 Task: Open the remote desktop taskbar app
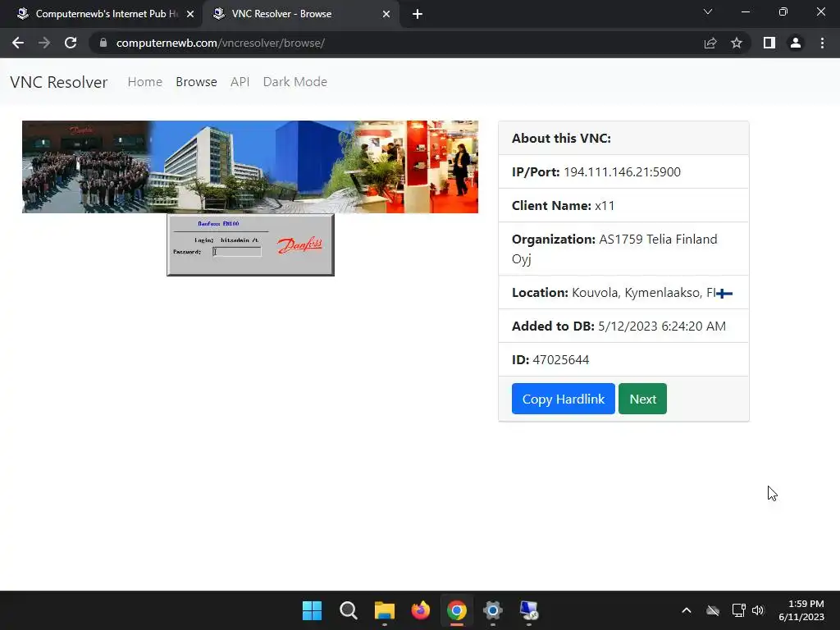[529, 610]
